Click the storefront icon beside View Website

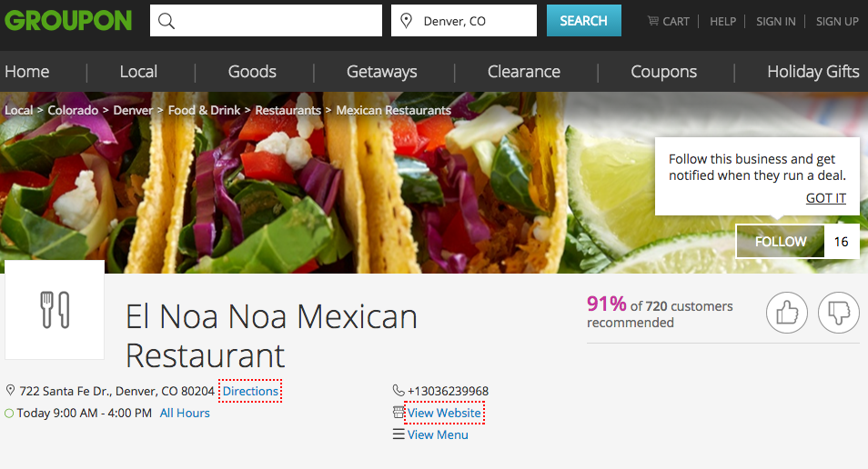click(399, 413)
